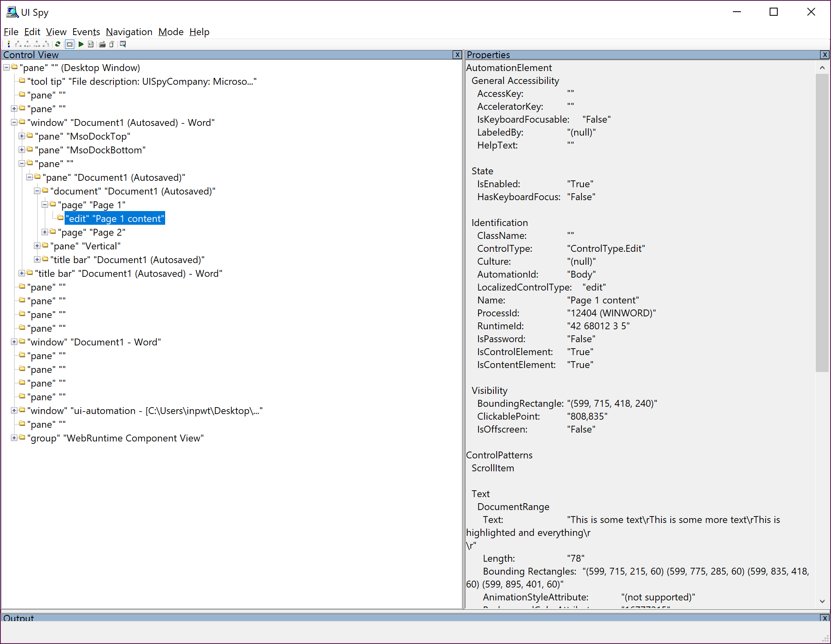831x644 pixels.
Task: Click folder icon beside "window" "Document1 - Word"
Action: click(22, 341)
